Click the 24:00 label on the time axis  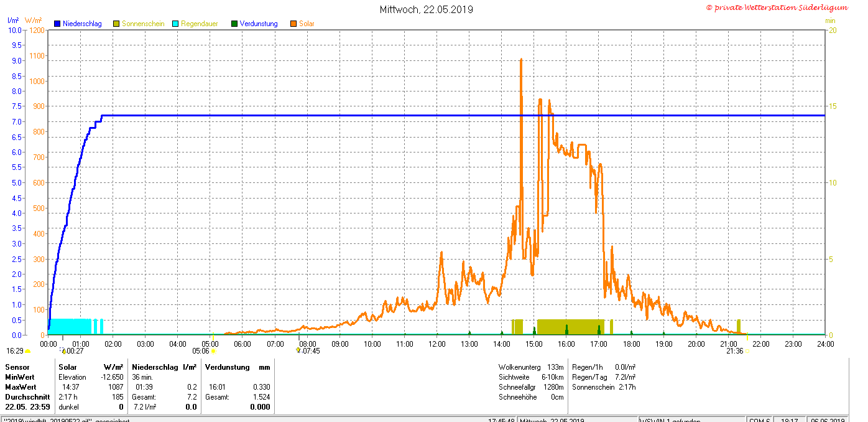(x=826, y=344)
